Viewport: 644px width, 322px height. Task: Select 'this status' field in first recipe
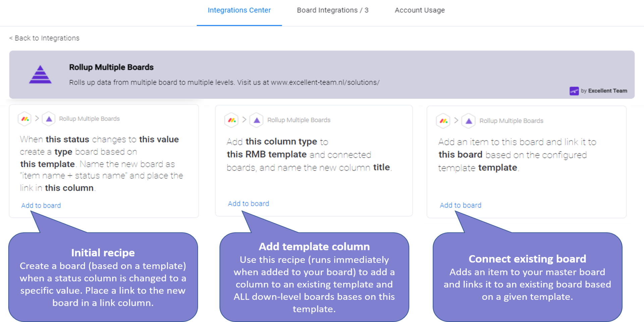click(x=67, y=139)
